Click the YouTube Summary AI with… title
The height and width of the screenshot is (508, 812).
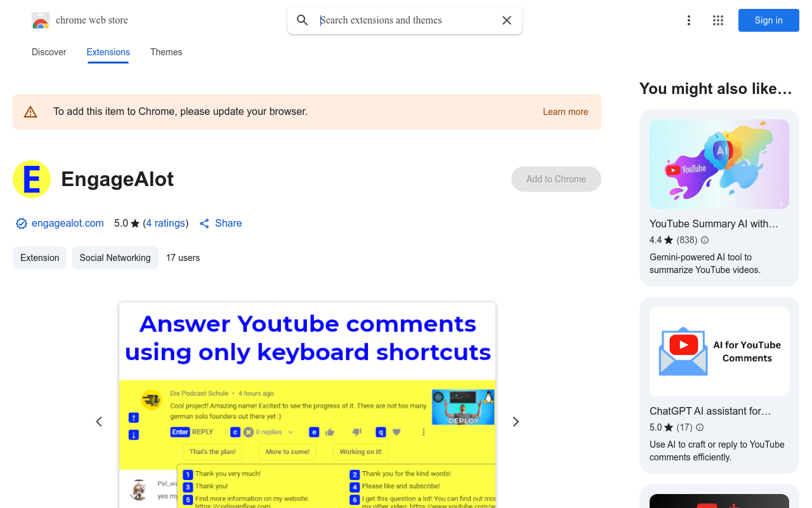(x=714, y=224)
